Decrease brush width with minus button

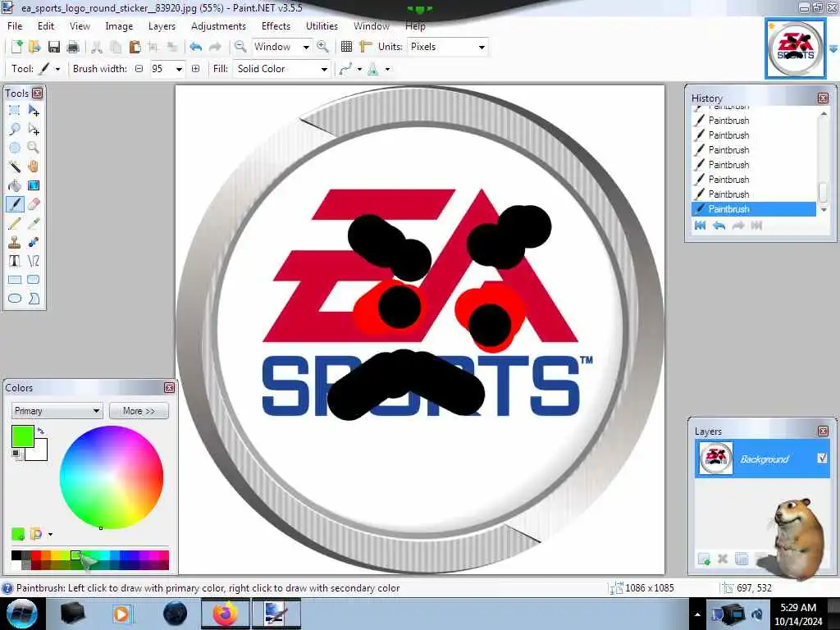(139, 69)
